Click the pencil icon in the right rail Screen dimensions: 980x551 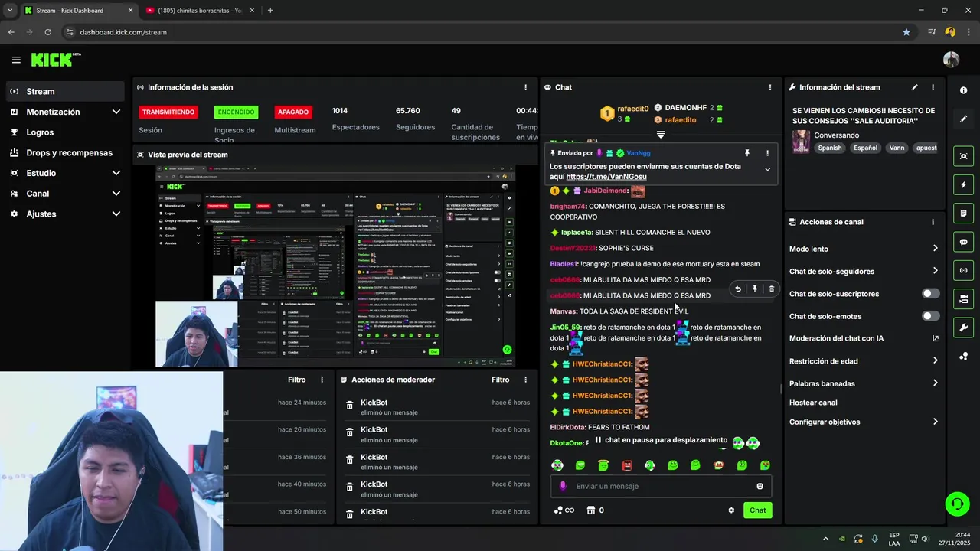pos(964,119)
